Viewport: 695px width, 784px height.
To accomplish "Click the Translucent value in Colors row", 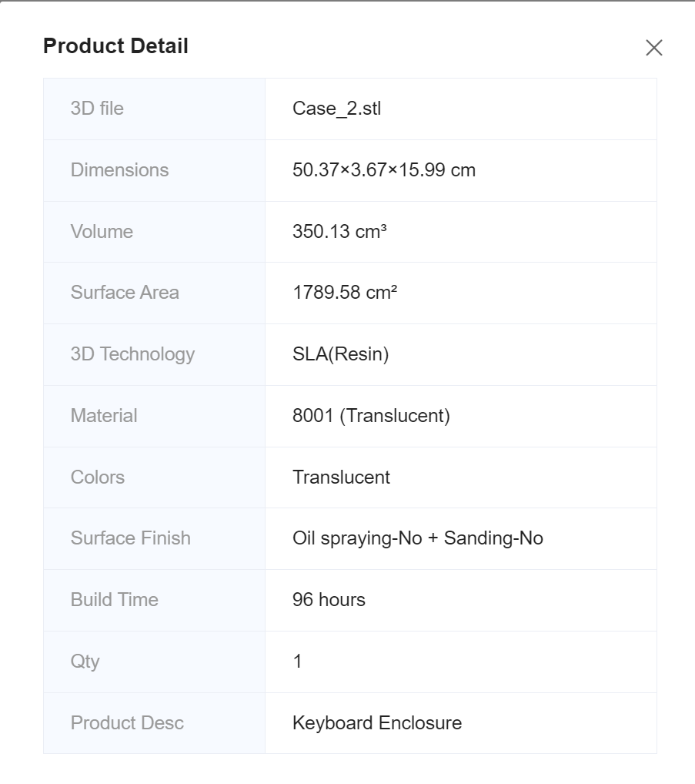I will pyautogui.click(x=341, y=477).
